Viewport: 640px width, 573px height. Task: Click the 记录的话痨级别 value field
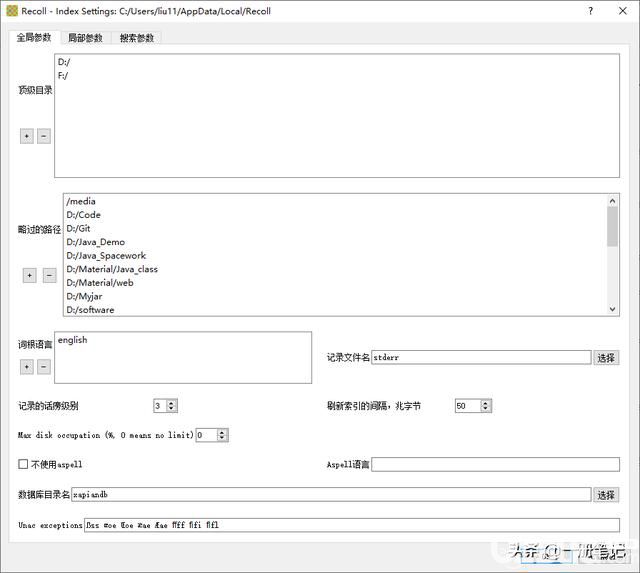[x=160, y=406]
